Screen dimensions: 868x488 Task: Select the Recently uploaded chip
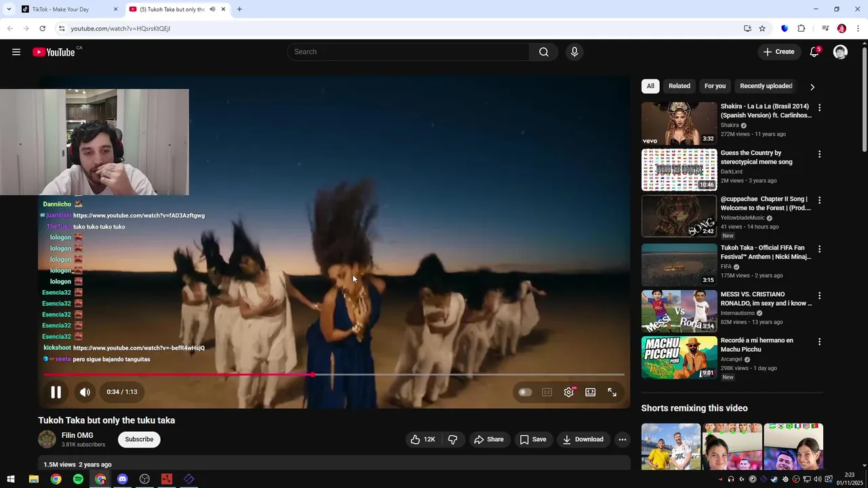(x=766, y=86)
